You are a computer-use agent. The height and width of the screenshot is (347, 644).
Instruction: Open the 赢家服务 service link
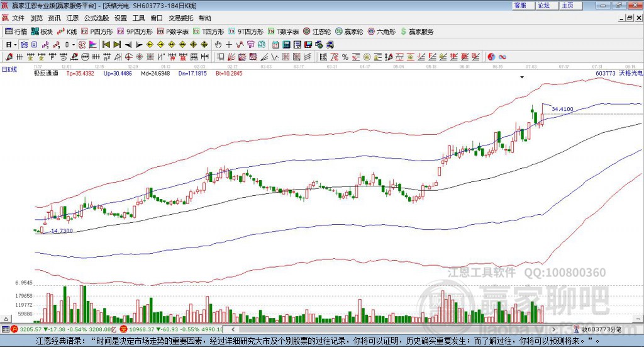(417, 31)
